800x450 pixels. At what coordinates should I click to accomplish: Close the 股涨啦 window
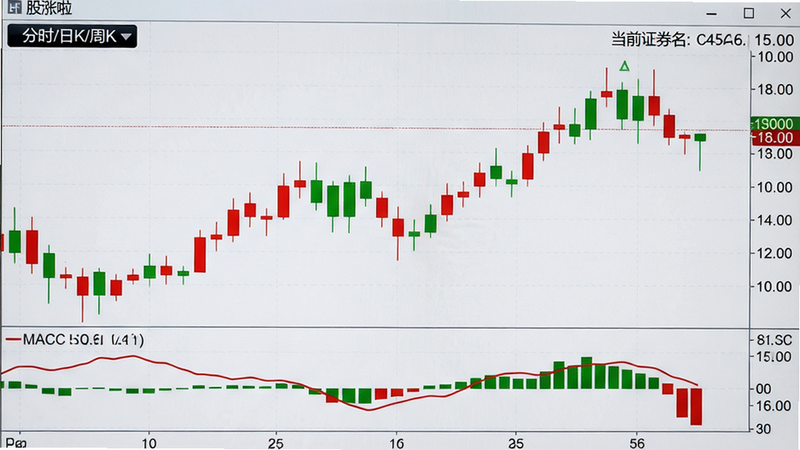pos(786,13)
